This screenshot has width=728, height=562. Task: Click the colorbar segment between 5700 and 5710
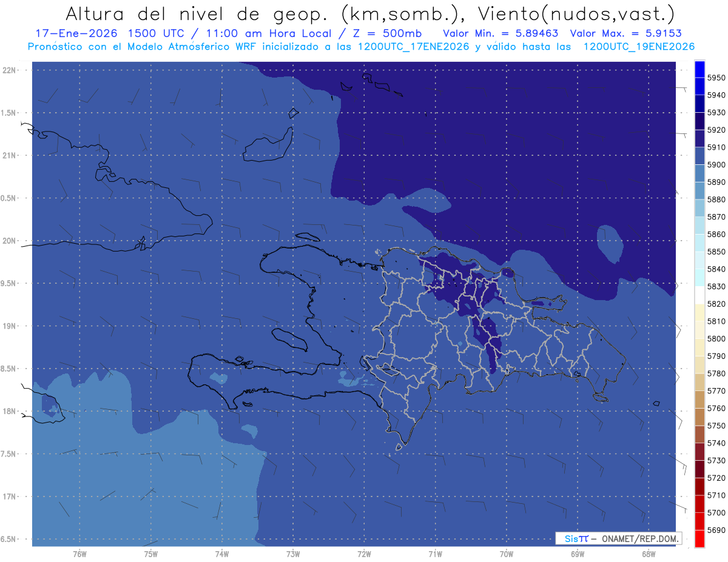click(699, 504)
